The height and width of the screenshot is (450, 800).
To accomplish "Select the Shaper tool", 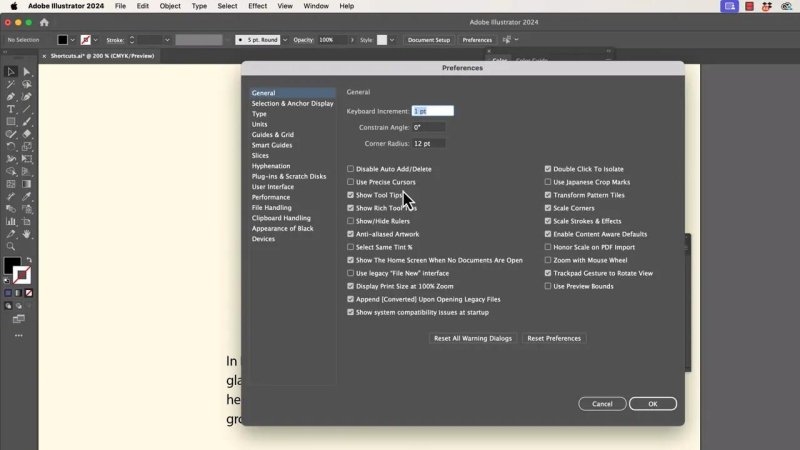I will (11, 134).
